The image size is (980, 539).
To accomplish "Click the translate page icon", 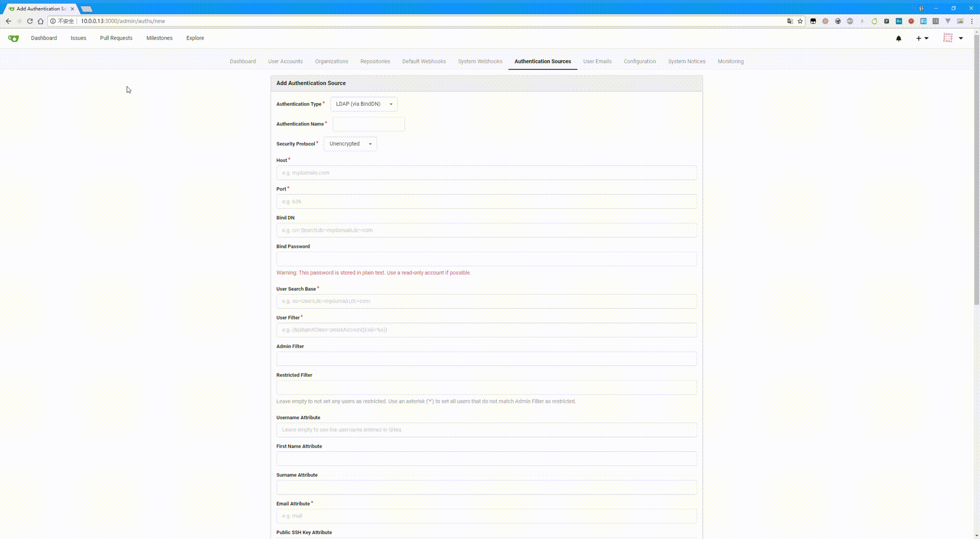I will 790,21.
